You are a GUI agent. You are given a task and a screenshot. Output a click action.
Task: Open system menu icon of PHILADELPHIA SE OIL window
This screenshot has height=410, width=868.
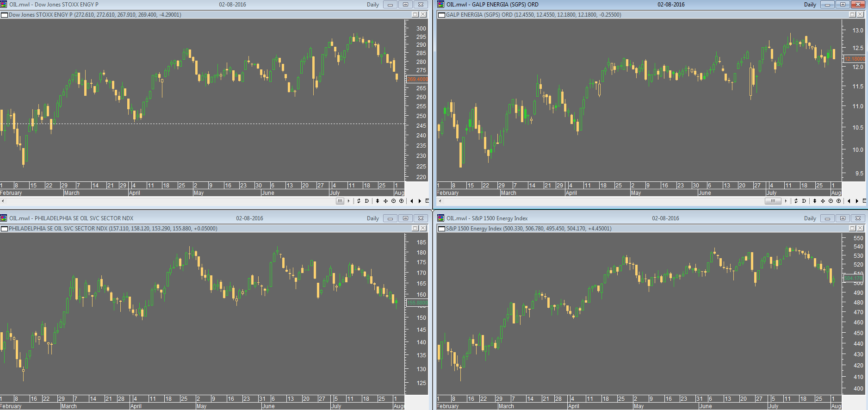(4, 218)
